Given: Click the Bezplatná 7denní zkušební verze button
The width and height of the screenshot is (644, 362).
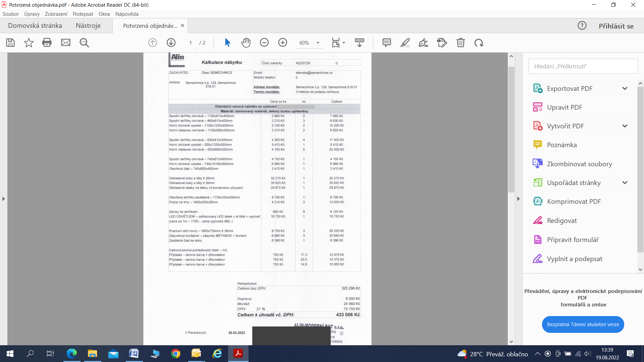Looking at the screenshot, I should click(583, 324).
